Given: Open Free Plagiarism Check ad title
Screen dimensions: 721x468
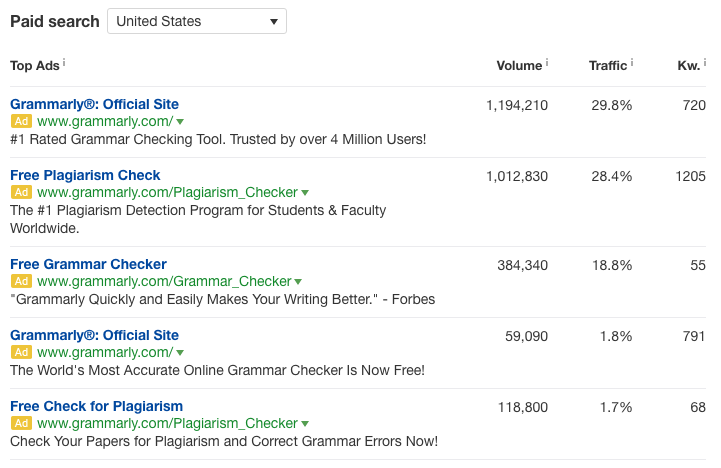Looking at the screenshot, I should click(85, 175).
